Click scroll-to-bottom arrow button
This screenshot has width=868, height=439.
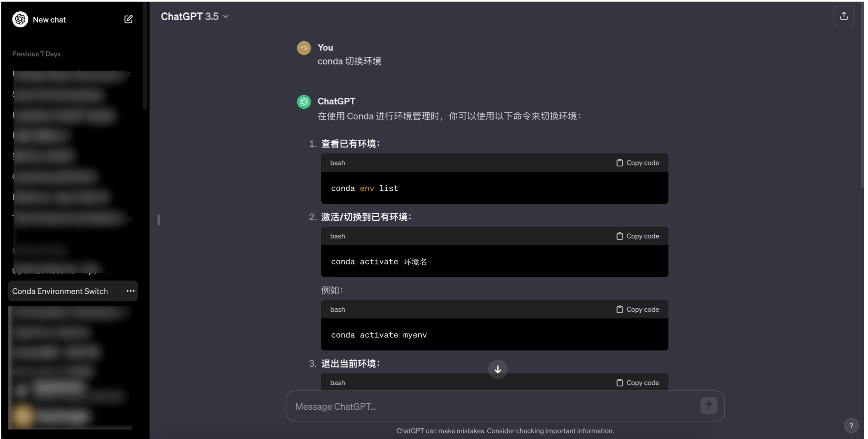(498, 369)
